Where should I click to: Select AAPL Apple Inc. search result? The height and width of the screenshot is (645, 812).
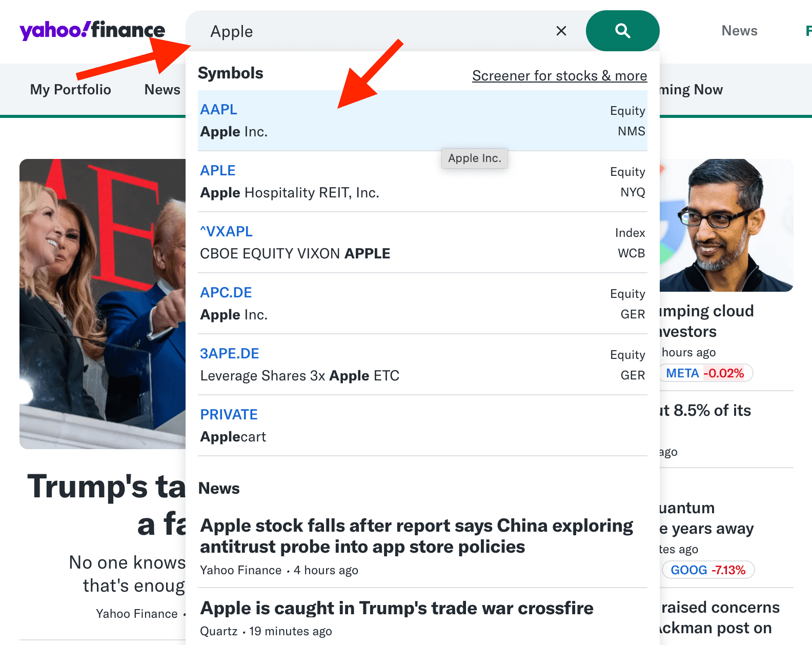click(x=422, y=120)
